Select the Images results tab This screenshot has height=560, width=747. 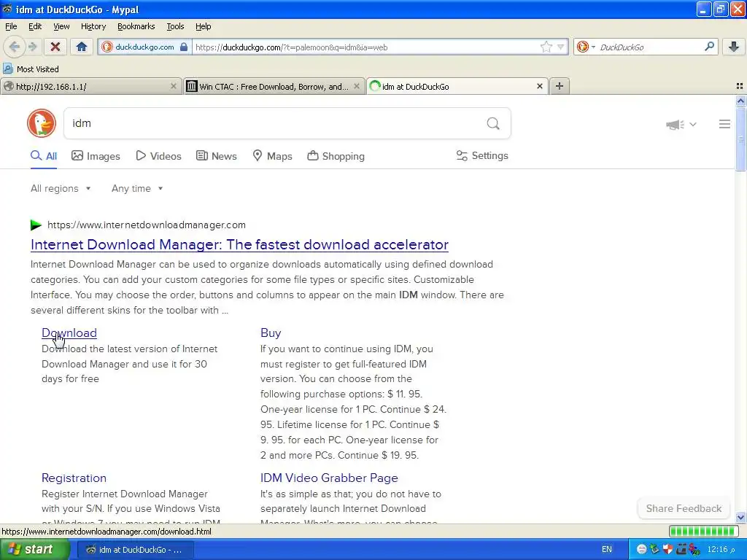pyautogui.click(x=96, y=156)
